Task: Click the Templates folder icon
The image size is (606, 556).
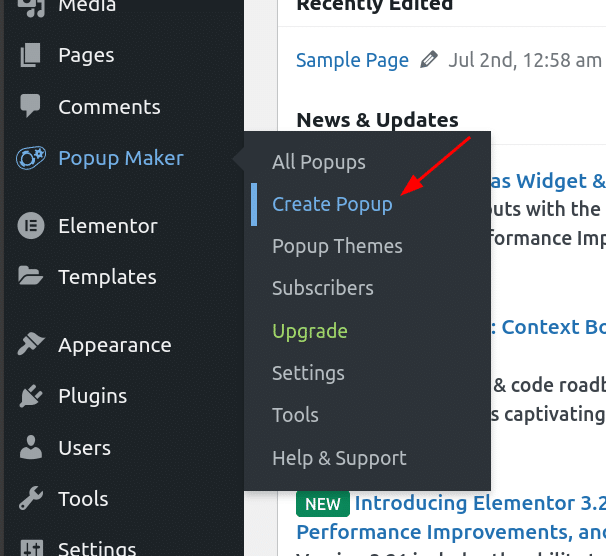Action: (x=31, y=276)
